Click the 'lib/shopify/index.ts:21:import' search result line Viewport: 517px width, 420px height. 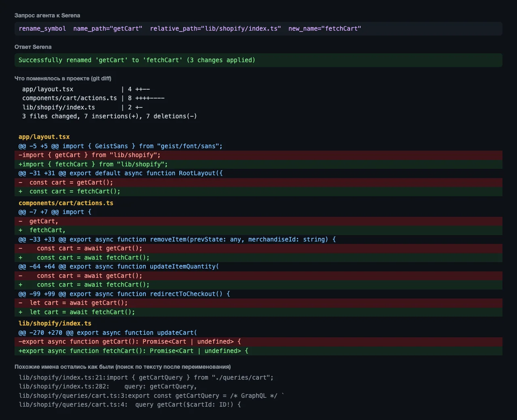146,378
